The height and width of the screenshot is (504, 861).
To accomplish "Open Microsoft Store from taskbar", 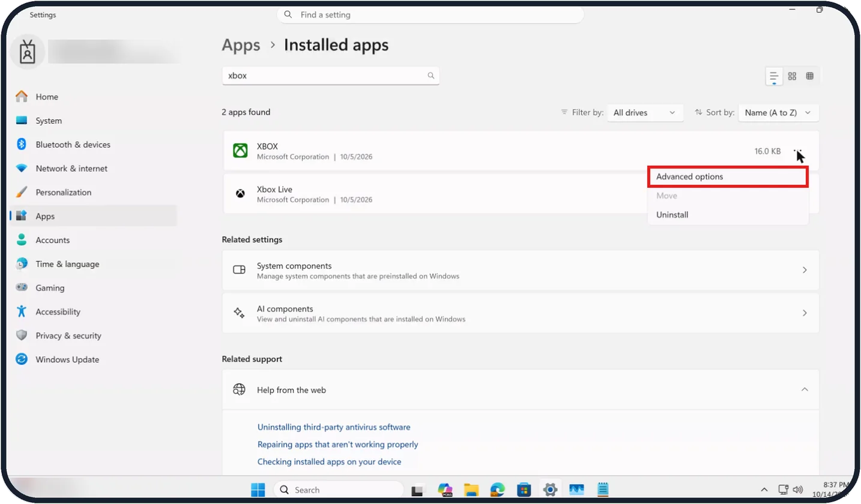I will (x=524, y=490).
